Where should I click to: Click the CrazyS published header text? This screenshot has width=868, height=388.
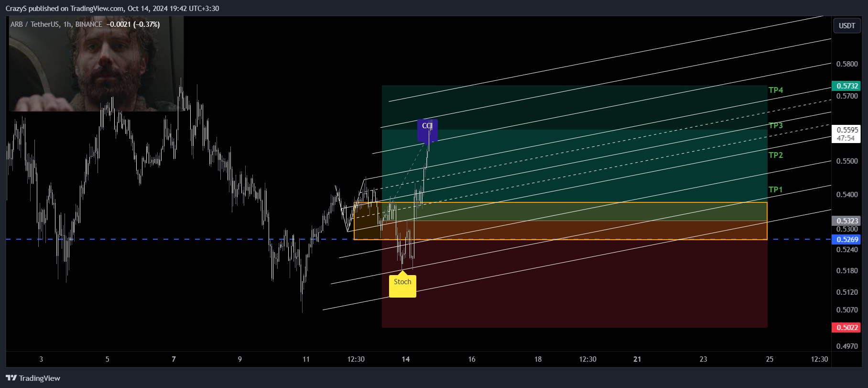click(112, 9)
